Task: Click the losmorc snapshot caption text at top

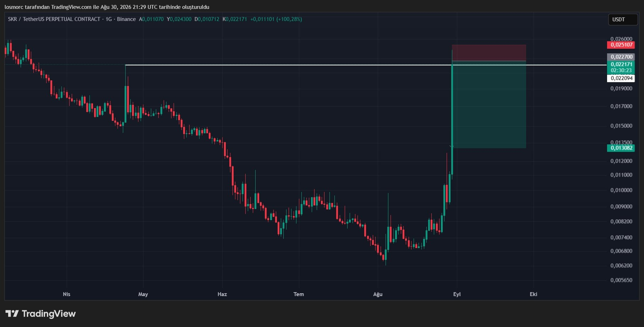Action: click(x=107, y=7)
